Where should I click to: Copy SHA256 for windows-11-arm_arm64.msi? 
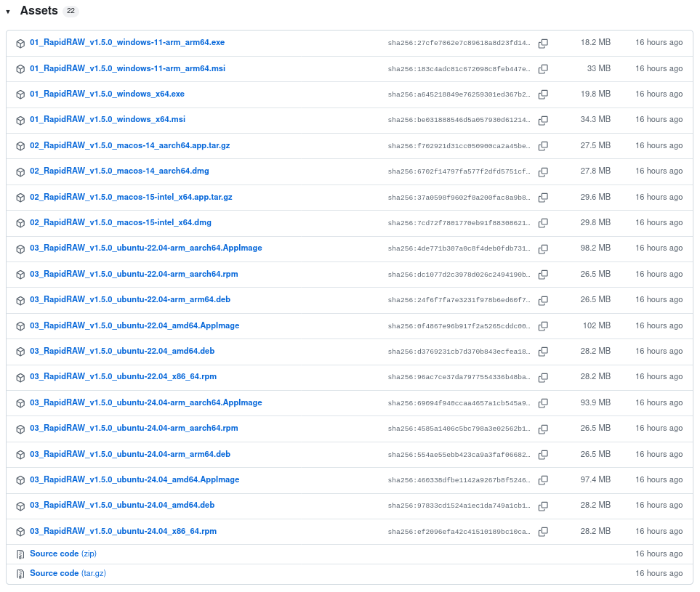pos(543,69)
